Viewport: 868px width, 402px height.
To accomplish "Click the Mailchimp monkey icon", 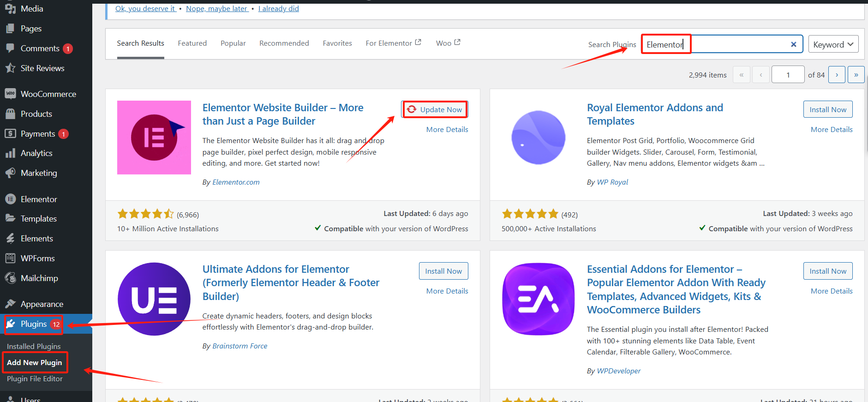I will [x=10, y=278].
